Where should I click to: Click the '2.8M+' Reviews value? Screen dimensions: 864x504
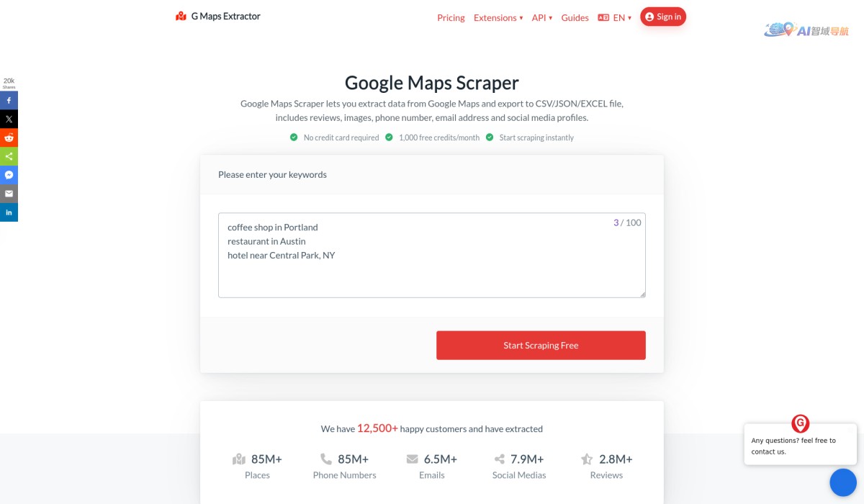pyautogui.click(x=616, y=459)
